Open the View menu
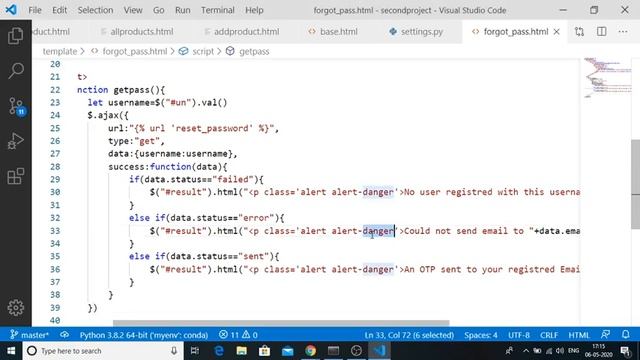The image size is (640, 360). tap(133, 10)
